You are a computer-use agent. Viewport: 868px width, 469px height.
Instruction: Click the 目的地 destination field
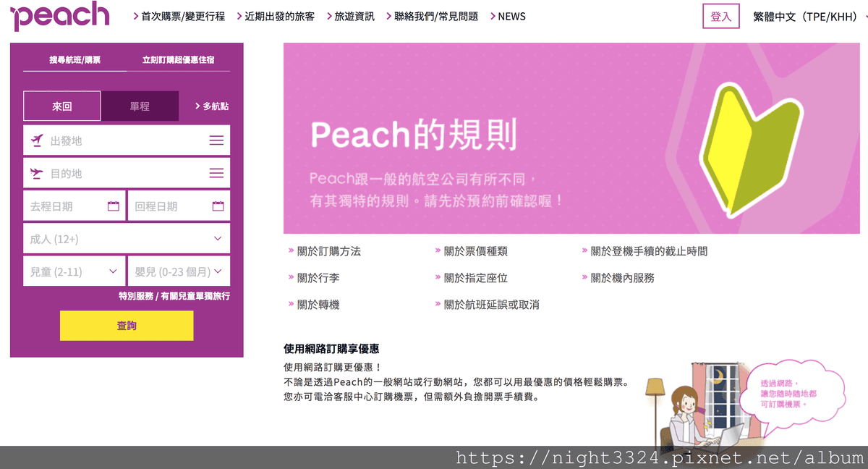(x=127, y=173)
